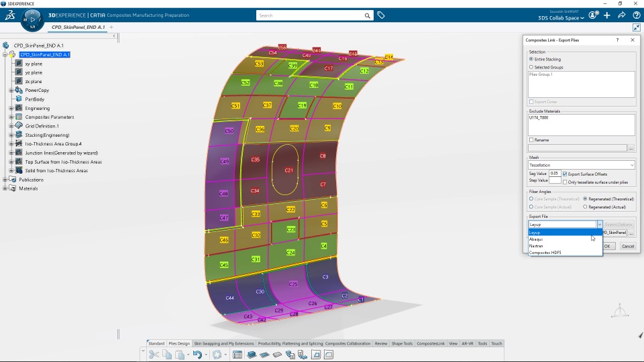This screenshot has height=362, width=644.
Task: Open the Review toolbar tab
Action: (381, 343)
